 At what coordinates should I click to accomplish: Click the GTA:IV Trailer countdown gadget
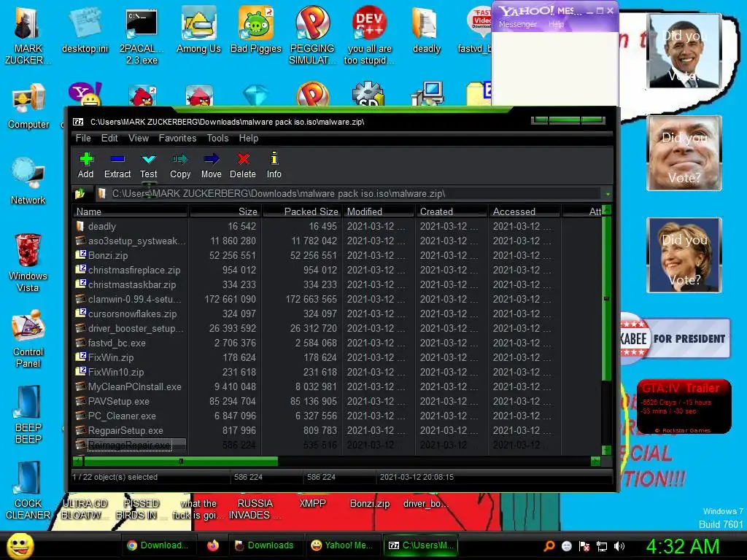(x=684, y=407)
